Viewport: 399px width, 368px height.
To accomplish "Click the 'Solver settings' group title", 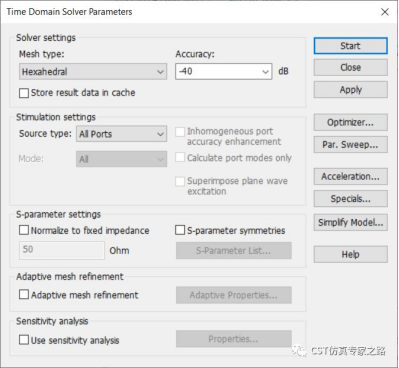I will (x=46, y=38).
